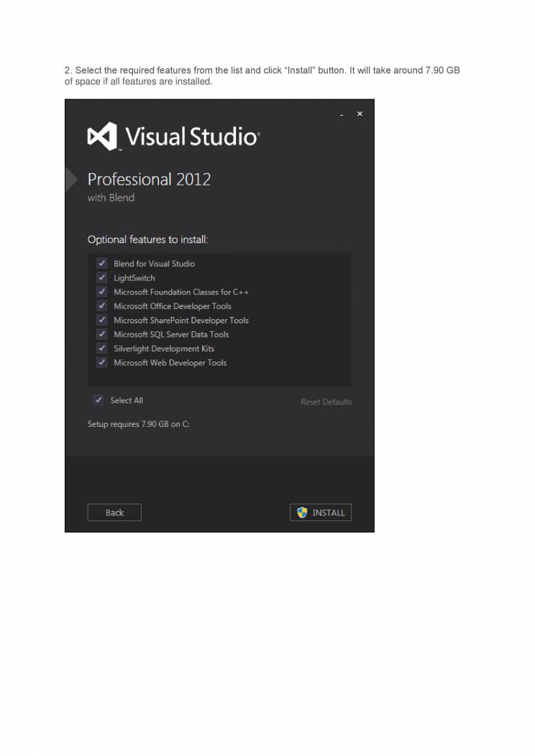
Task: Click the Reset Defaults link
Action: point(326,402)
